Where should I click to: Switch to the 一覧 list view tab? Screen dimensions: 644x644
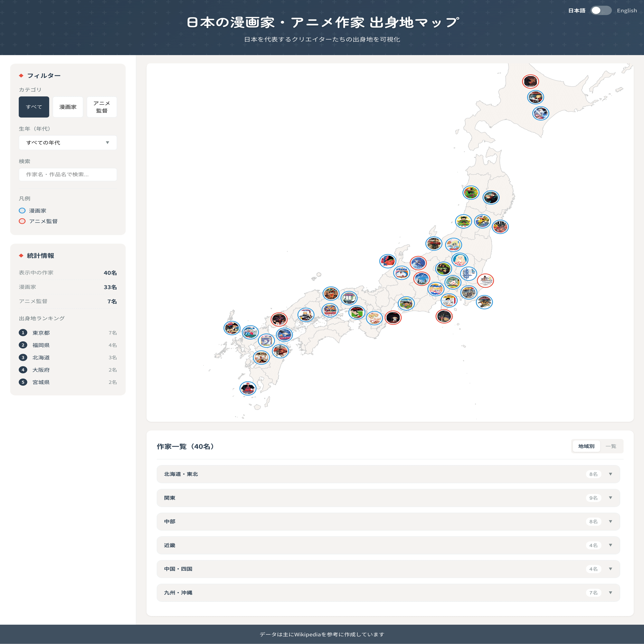click(611, 446)
